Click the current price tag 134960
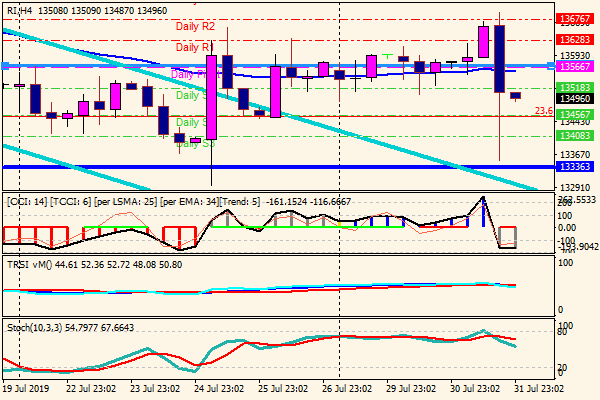This screenshot has height=400, width=600. [x=574, y=99]
